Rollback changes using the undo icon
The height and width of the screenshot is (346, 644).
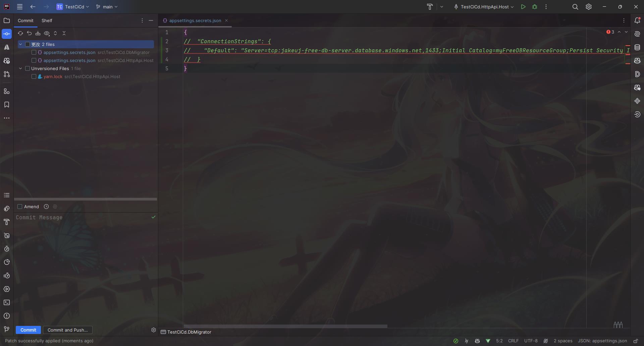[x=29, y=33]
